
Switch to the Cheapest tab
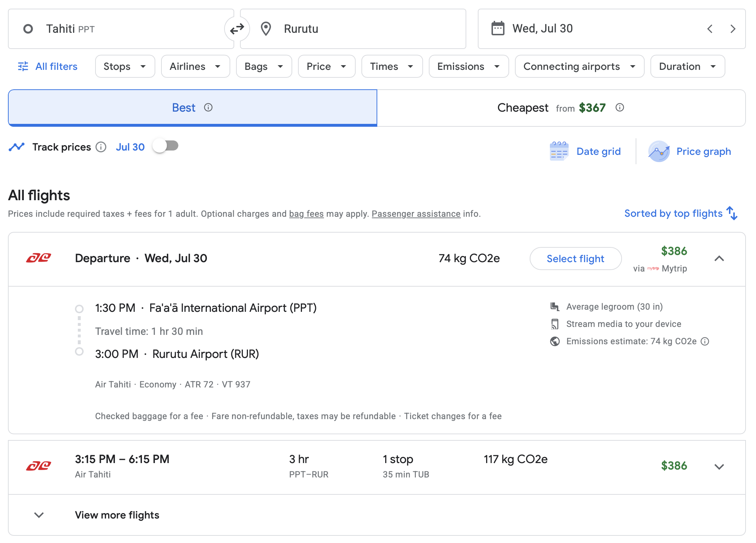561,108
